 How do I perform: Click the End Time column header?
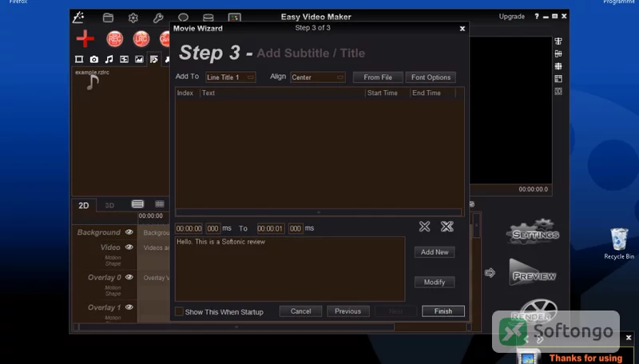pos(433,93)
